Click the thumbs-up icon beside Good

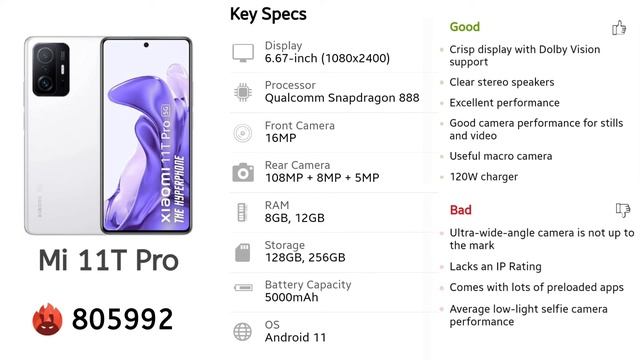point(619,28)
